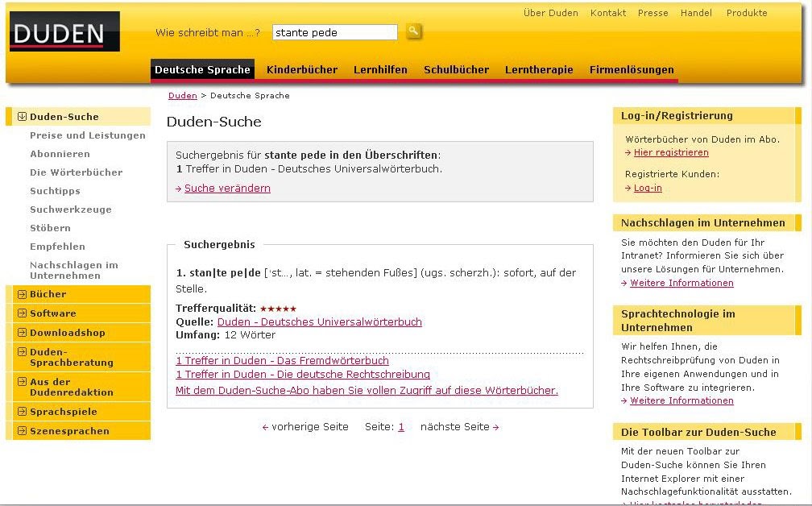This screenshot has width=812, height=506.
Task: Open the Produkte link
Action: [747, 13]
